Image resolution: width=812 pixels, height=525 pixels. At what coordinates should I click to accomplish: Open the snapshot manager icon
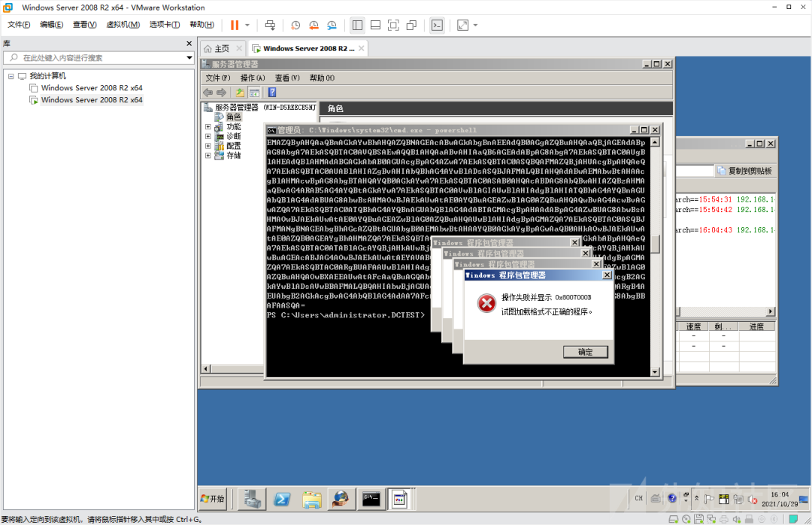(x=332, y=25)
